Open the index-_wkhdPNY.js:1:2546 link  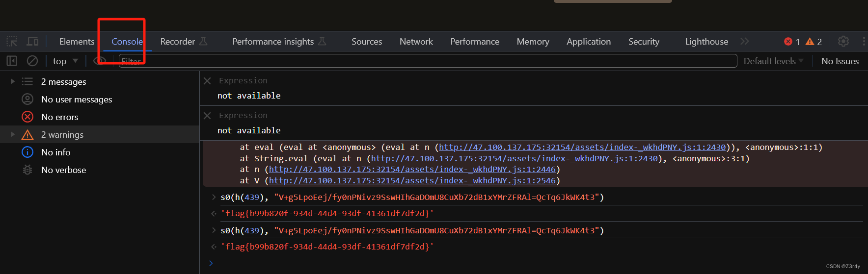[412, 180]
